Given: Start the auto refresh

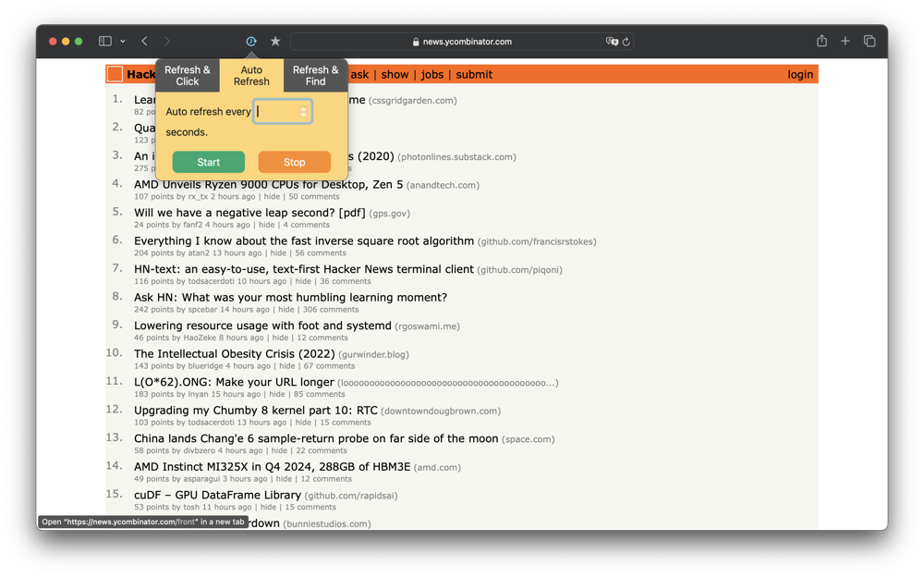Looking at the screenshot, I should point(209,162).
